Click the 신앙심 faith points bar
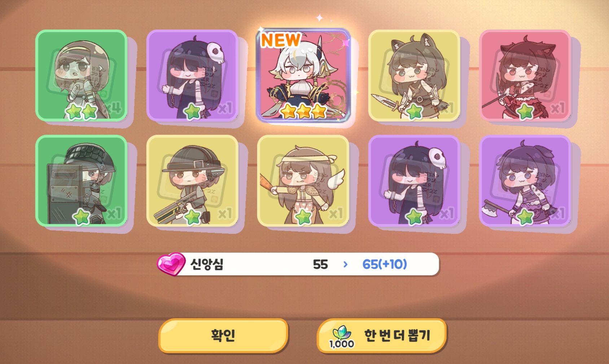The width and height of the screenshot is (609, 364). click(x=298, y=264)
